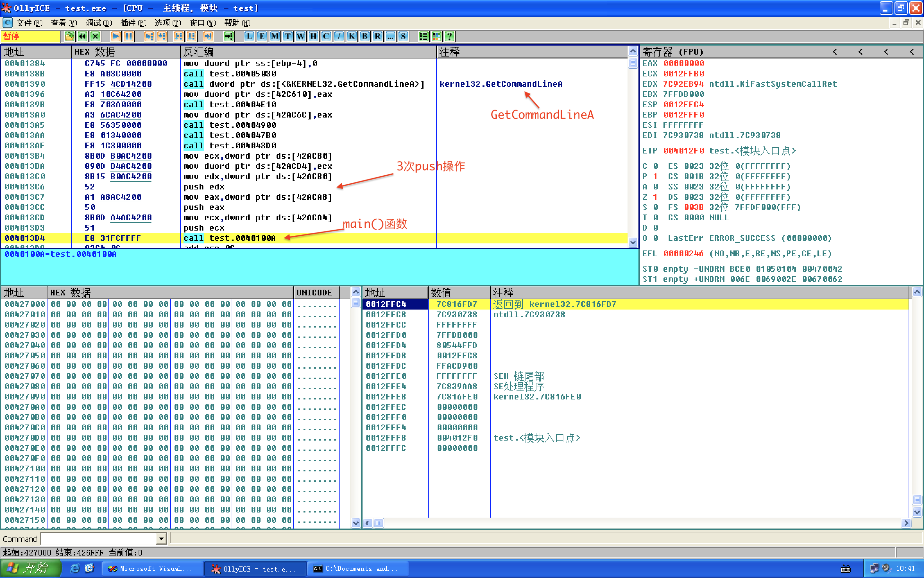Open a new program file
Screen dimensions: 924x578
tap(70, 36)
